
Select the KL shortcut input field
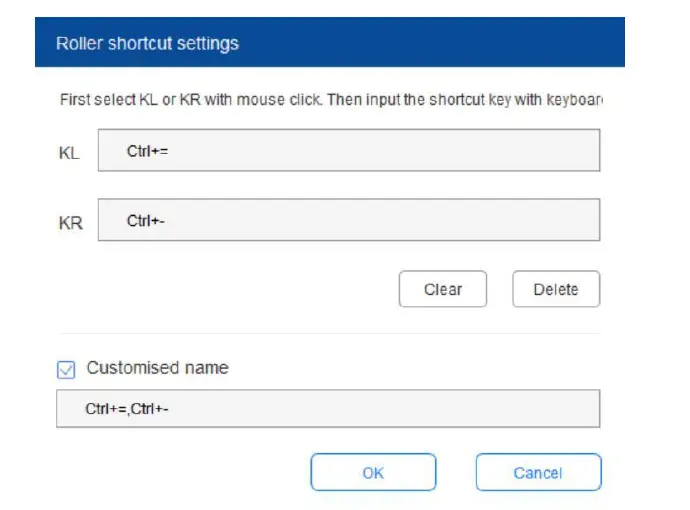click(348, 151)
